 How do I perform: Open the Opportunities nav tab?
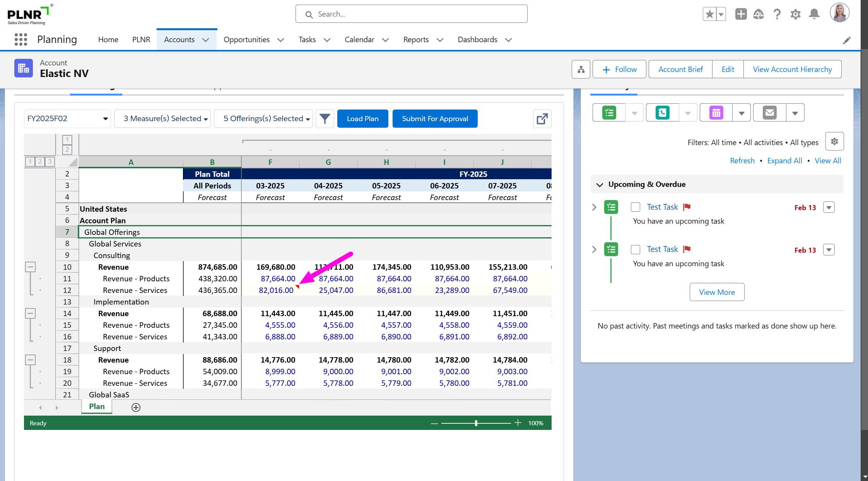pyautogui.click(x=246, y=39)
